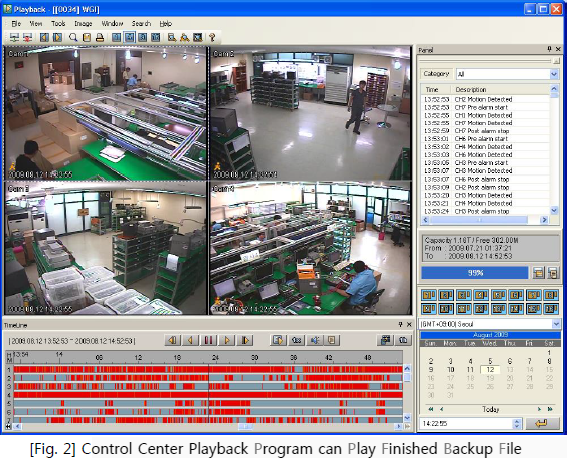The height and width of the screenshot is (458, 567).
Task: Open the event search toolbar icon
Action: (x=172, y=37)
